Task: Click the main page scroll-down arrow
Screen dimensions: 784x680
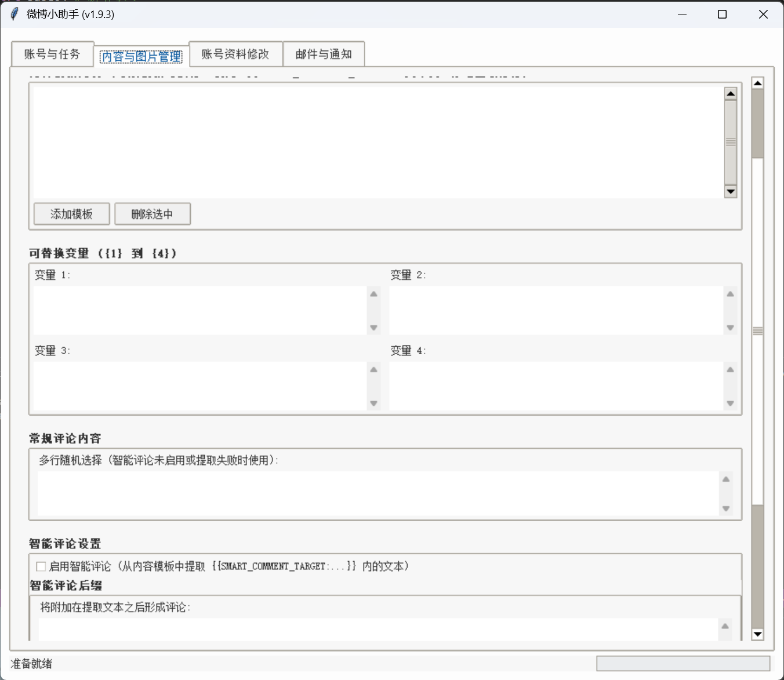Action: pyautogui.click(x=757, y=634)
